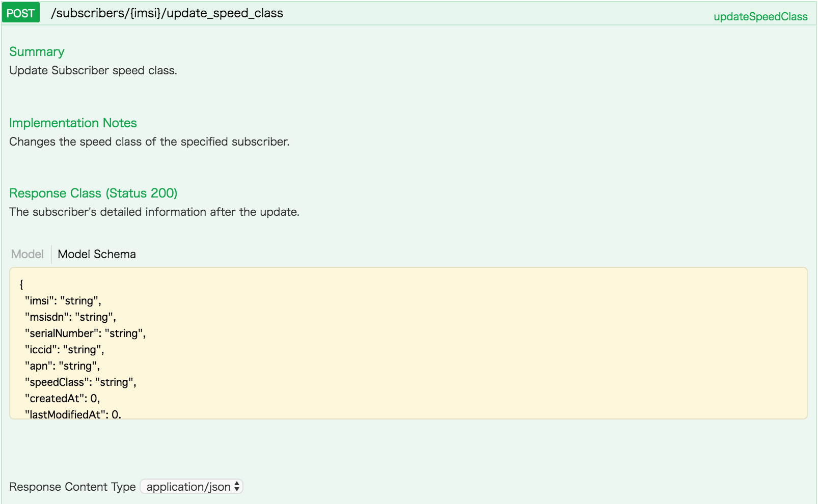Viewport: 818px width, 504px height.
Task: Select the Model Schema tab
Action: pos(97,254)
